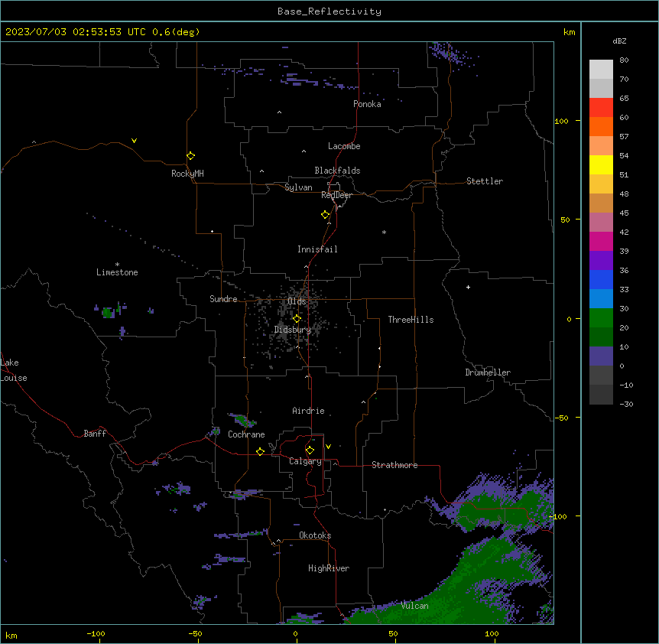Pick the violet purple swatch in dBZ legend
The image size is (659, 644).
point(601,261)
